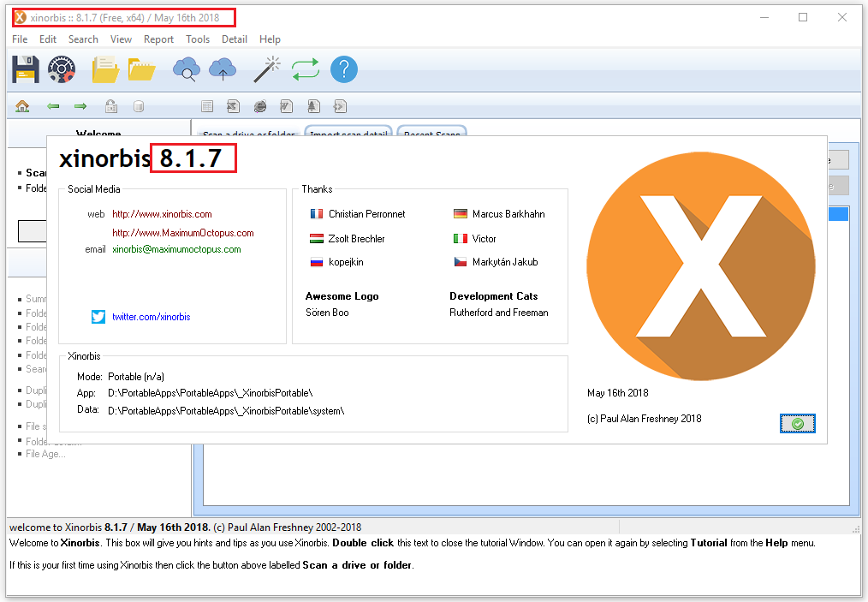Click the Data path ending in system\
868x602 pixels.
(226, 411)
